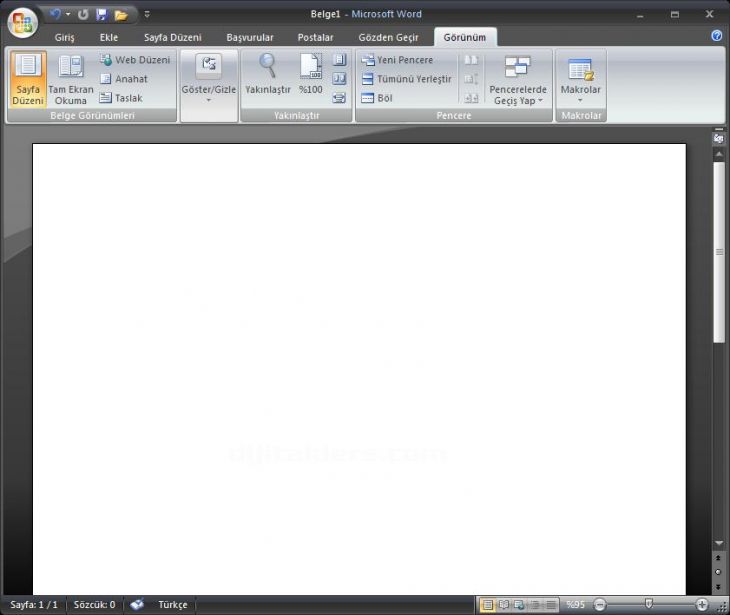Viewport: 730px width, 615px height.
Task: Click Böl to split the window
Action: pos(378,98)
